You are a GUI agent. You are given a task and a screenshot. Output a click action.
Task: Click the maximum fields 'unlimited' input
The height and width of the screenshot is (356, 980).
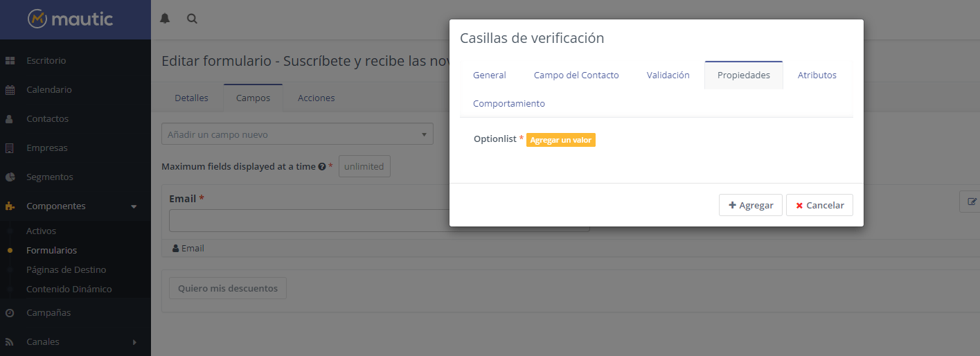click(x=364, y=166)
